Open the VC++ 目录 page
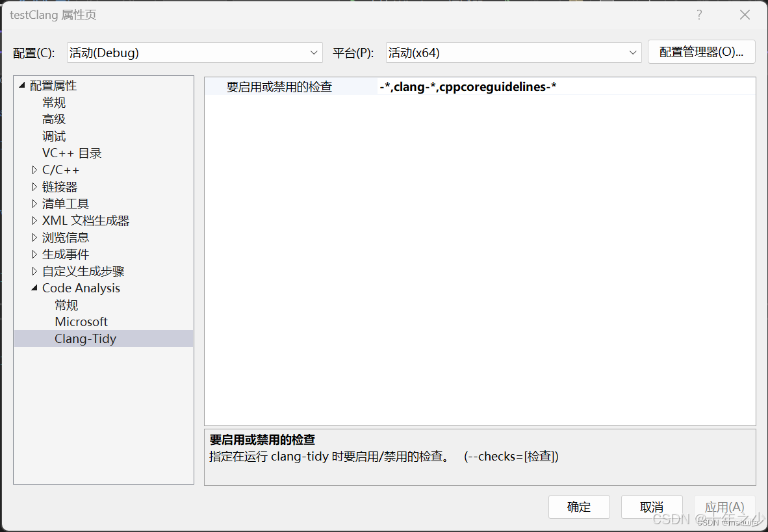 [71, 153]
